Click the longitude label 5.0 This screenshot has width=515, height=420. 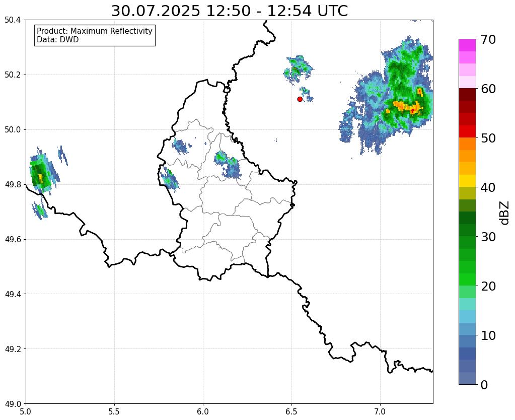click(x=26, y=411)
